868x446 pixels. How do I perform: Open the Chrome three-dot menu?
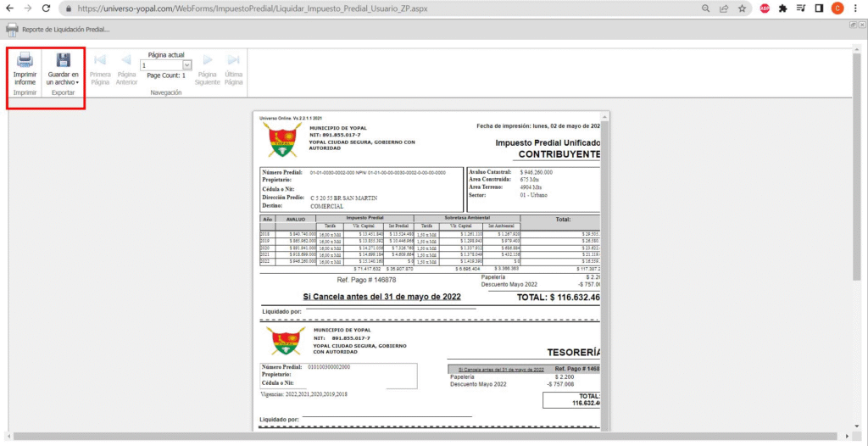(856, 8)
